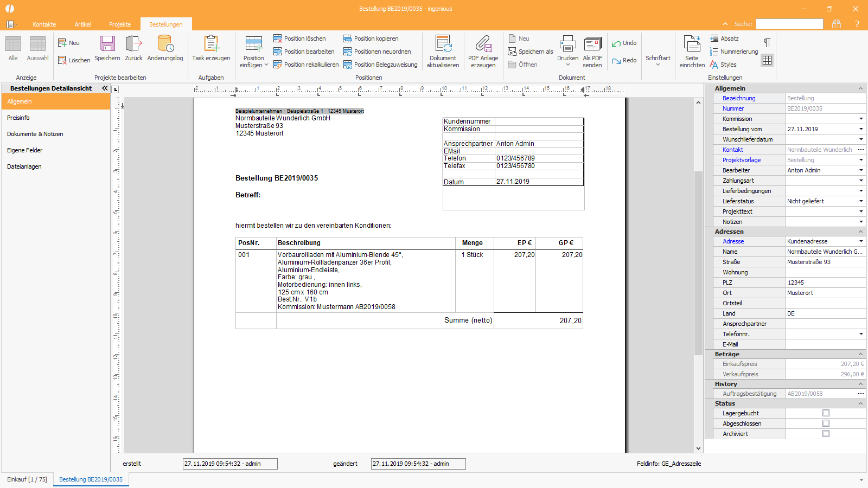The width and height of the screenshot is (868, 488).
Task: Click Speichern als in Dokument group
Action: pyautogui.click(x=531, y=52)
